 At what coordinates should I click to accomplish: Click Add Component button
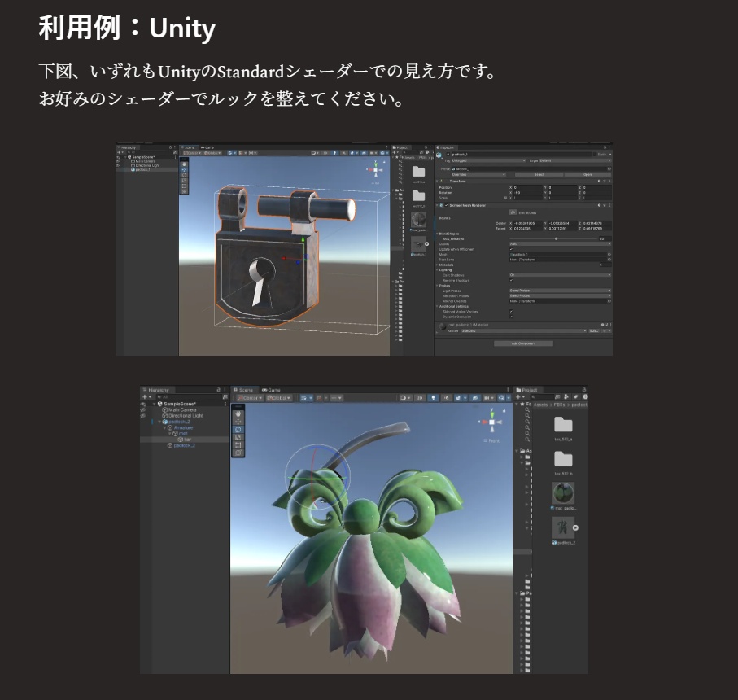pyautogui.click(x=523, y=343)
